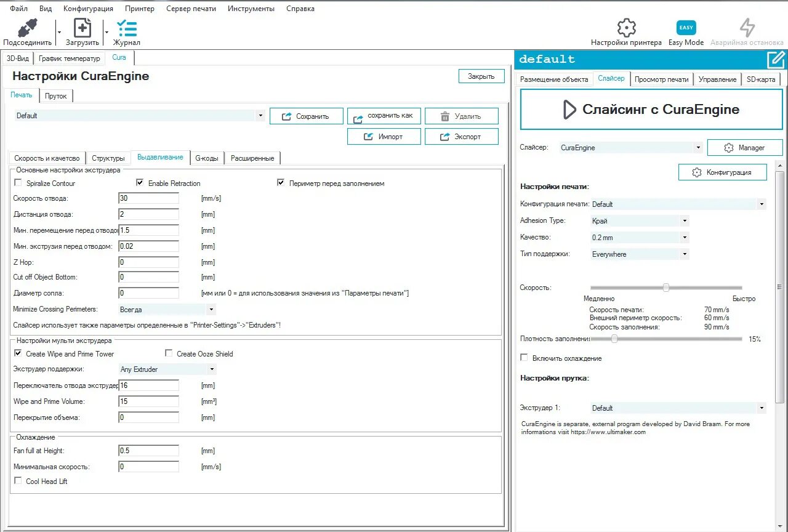Toggle Spiralize Contour checkbox
This screenshot has width=788, height=532.
pos(18,183)
